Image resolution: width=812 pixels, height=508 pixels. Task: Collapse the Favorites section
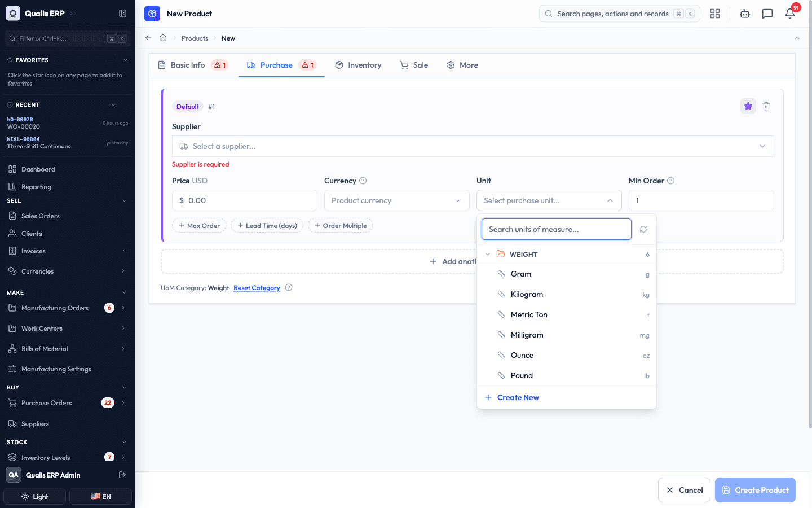point(125,60)
